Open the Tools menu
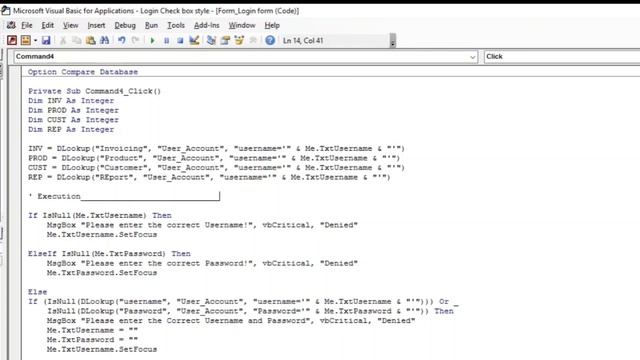 point(176,25)
